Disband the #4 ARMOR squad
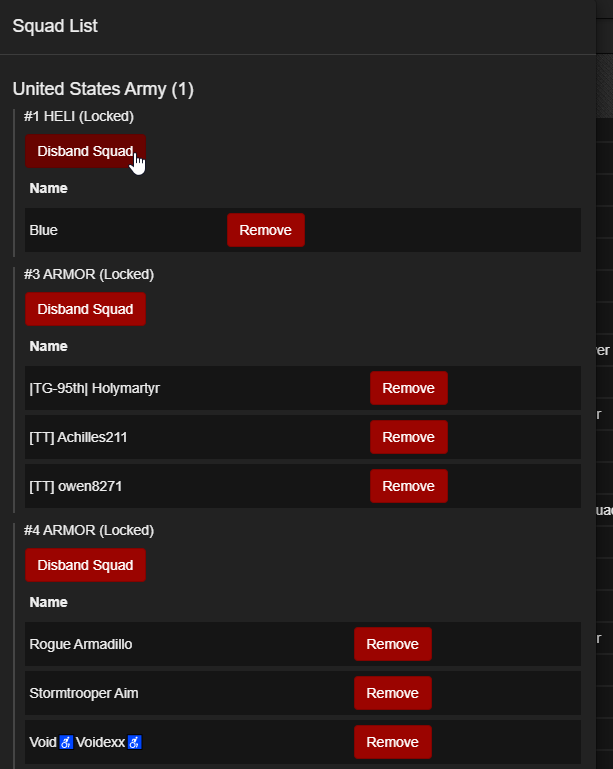This screenshot has height=769, width=613. coord(85,565)
